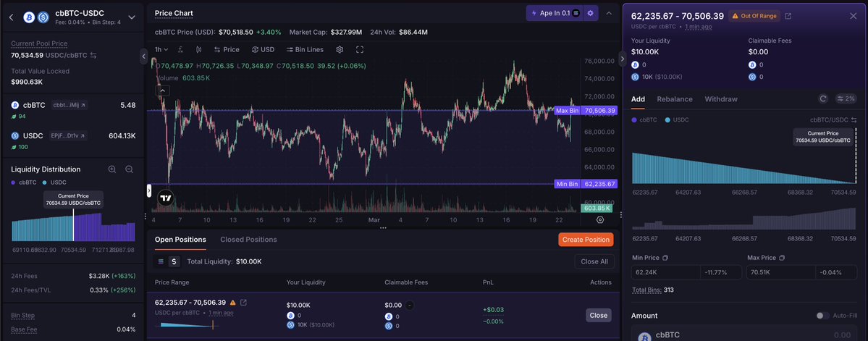Toggle USD denomination in chart toolbar
868x341 pixels.
263,50
